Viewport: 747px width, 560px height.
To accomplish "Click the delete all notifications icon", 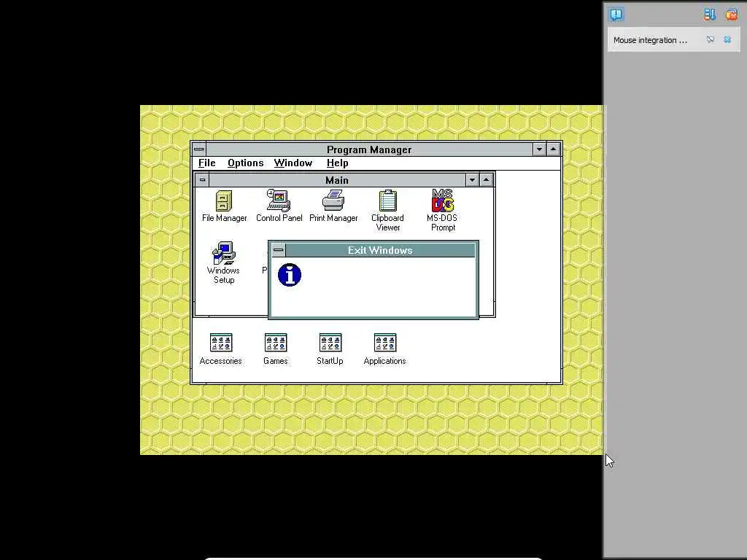I will 731,15.
